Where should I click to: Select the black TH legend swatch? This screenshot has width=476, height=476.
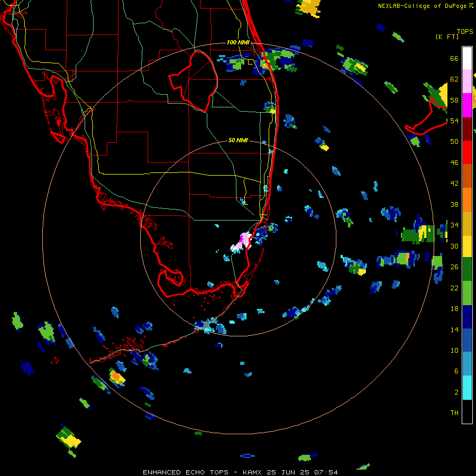[467, 411]
